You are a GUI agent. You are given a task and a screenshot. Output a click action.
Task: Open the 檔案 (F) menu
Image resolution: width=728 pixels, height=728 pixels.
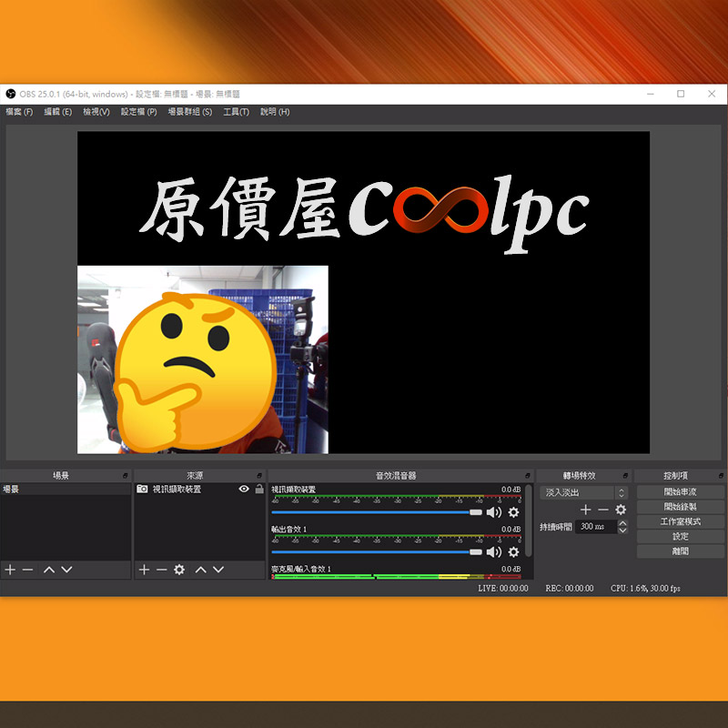pyautogui.click(x=19, y=112)
